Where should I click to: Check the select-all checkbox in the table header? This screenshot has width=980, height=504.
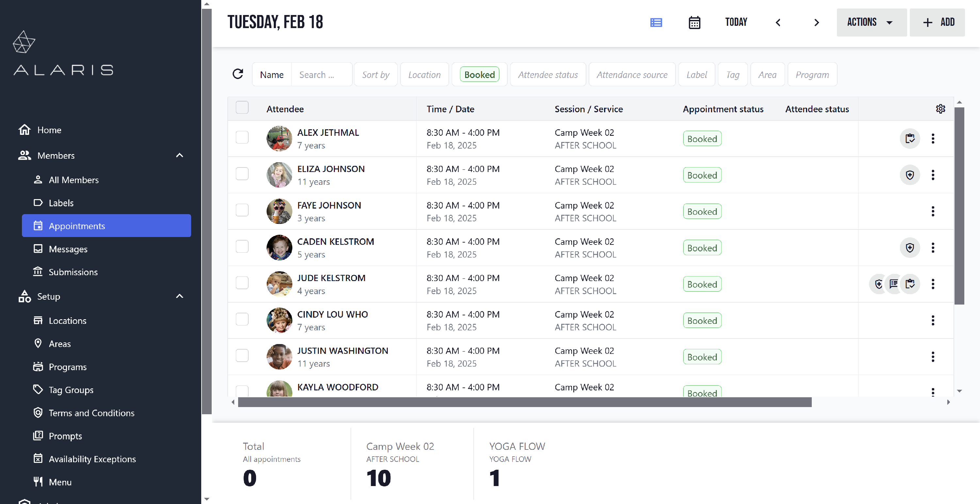[242, 107]
